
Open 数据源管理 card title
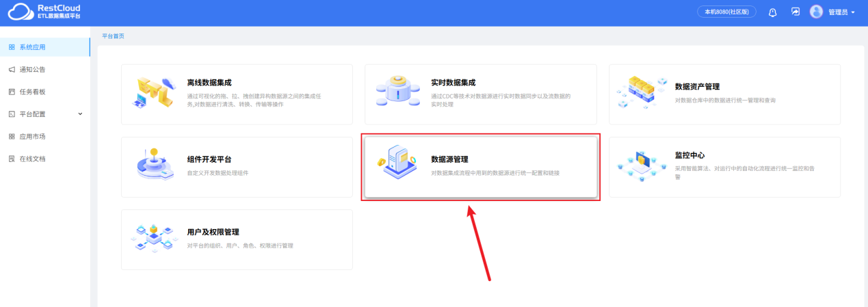point(449,159)
